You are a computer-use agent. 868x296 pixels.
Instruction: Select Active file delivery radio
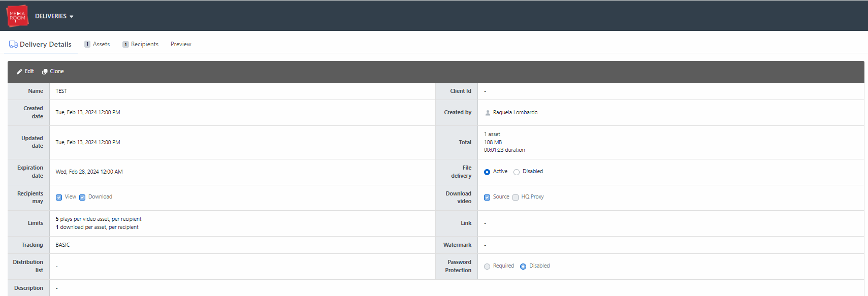pyautogui.click(x=487, y=172)
